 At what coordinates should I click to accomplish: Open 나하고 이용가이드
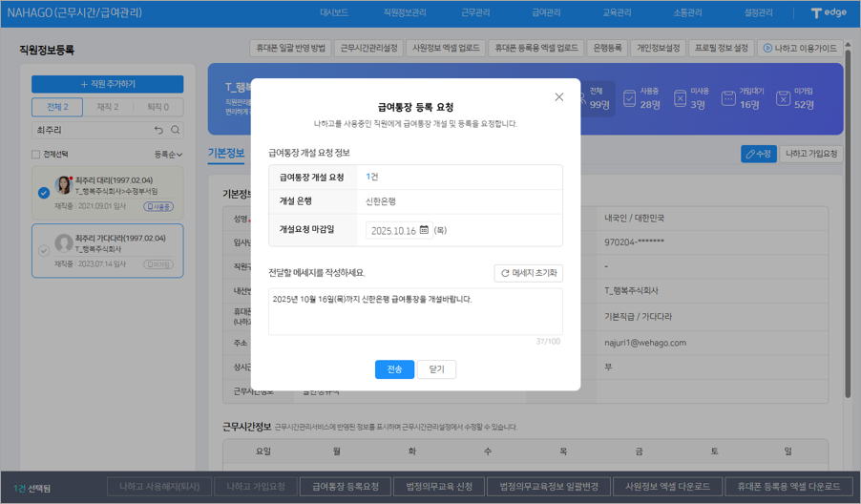coord(800,48)
